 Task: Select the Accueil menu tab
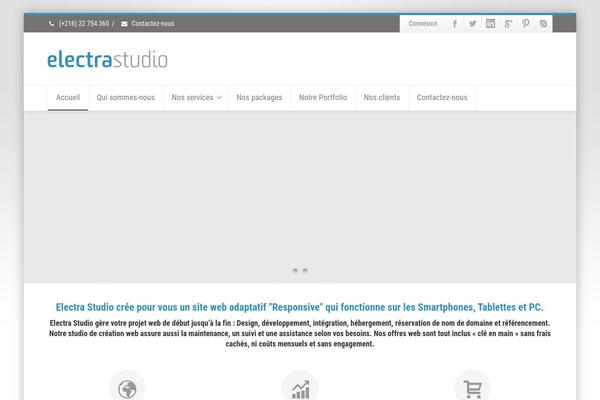tap(68, 98)
